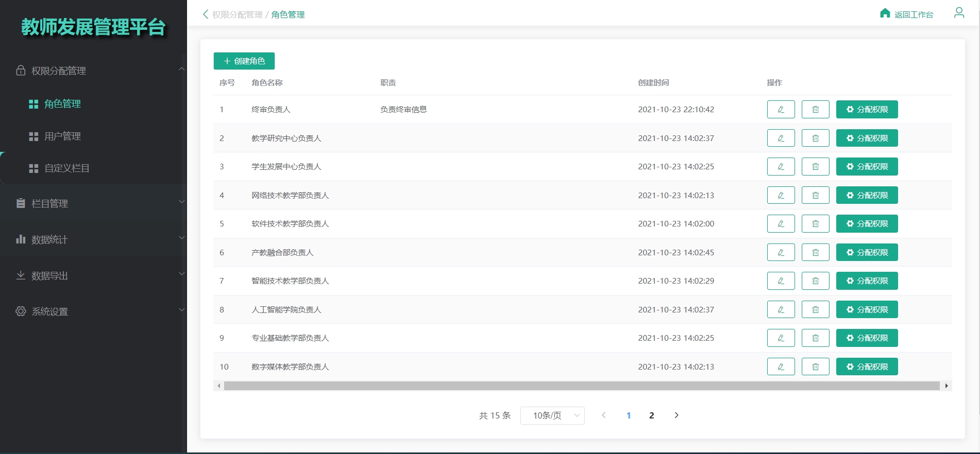Click trash icon for 教学研究中心负责人
Viewport: 980px width, 454px height.
click(815, 138)
